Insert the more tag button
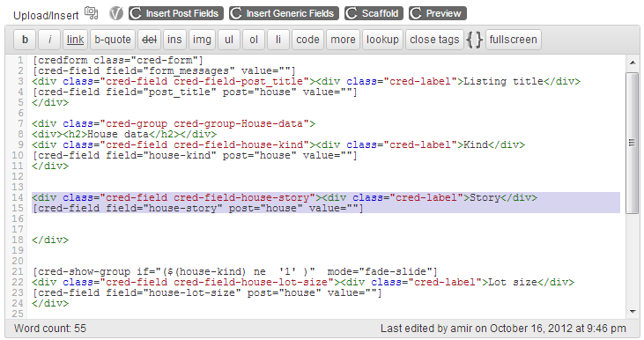The image size is (644, 340). [343, 40]
